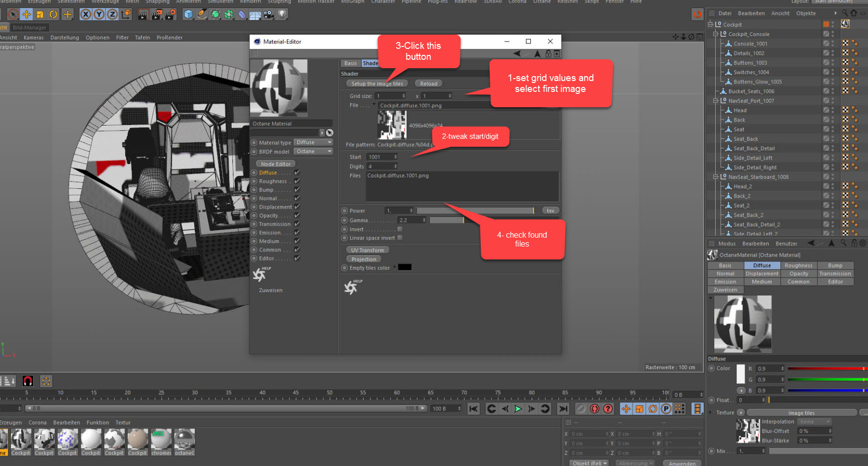868x466 pixels.
Task: Open the search in Object Manager
Action: click(x=845, y=13)
